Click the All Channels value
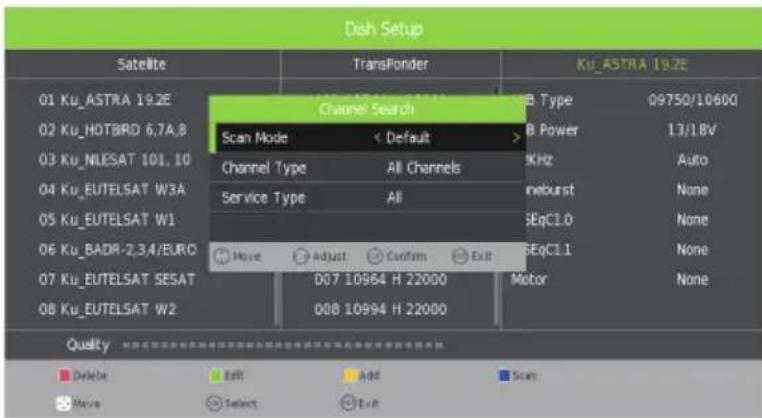762x418 pixels. point(424,168)
